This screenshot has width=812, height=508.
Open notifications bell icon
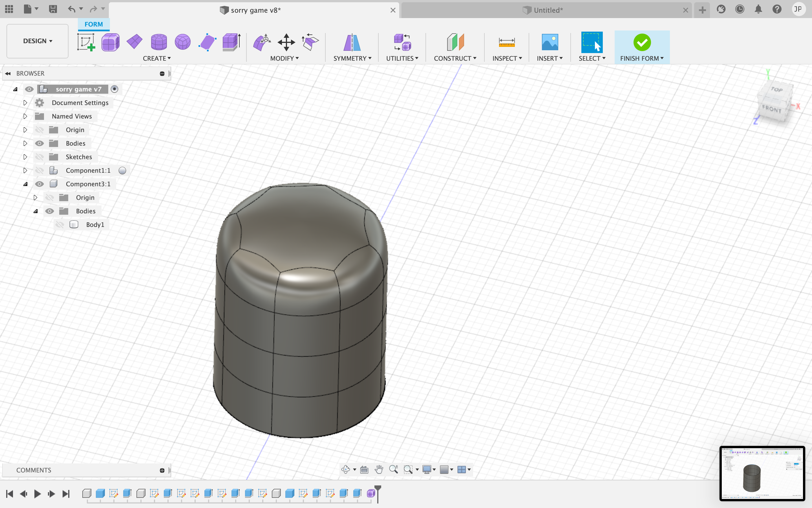click(758, 9)
